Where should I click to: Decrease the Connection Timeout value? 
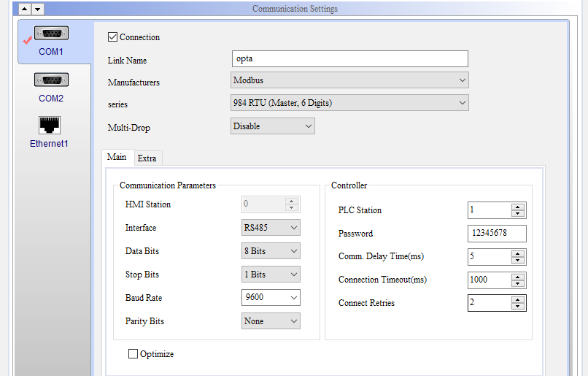pyautogui.click(x=518, y=283)
